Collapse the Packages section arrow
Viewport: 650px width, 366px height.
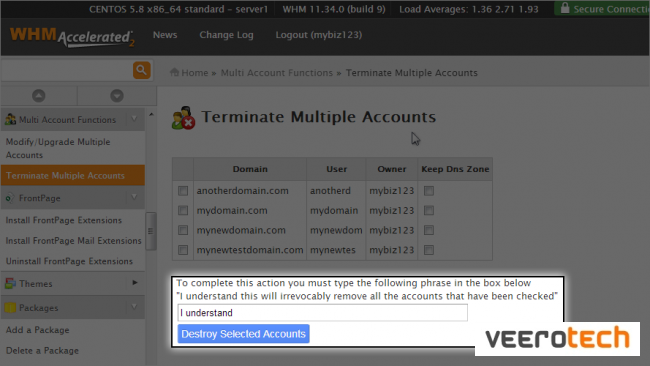[134, 307]
